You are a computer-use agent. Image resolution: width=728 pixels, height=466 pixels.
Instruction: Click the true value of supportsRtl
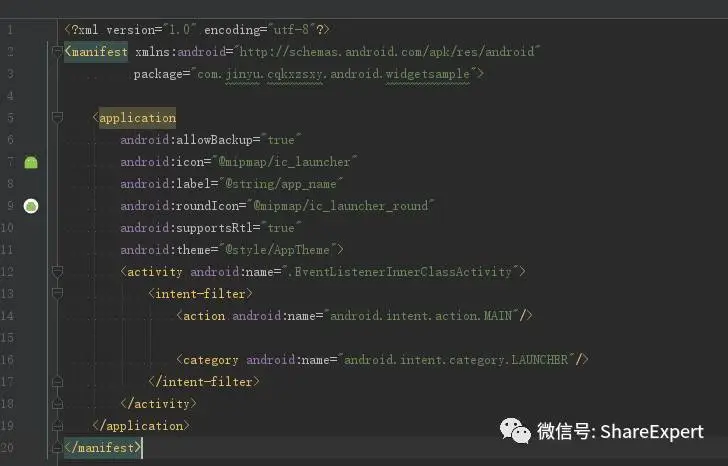click(281, 228)
